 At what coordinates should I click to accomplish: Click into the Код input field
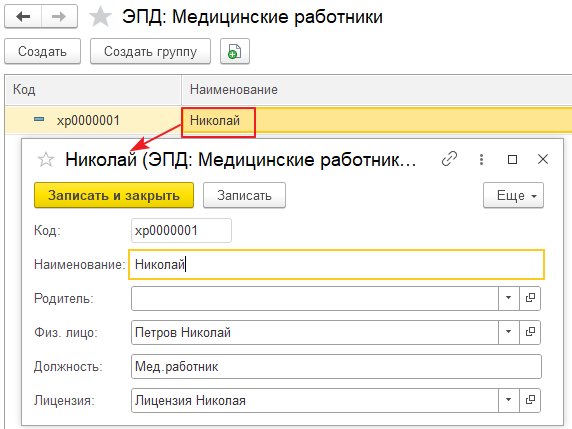181,231
